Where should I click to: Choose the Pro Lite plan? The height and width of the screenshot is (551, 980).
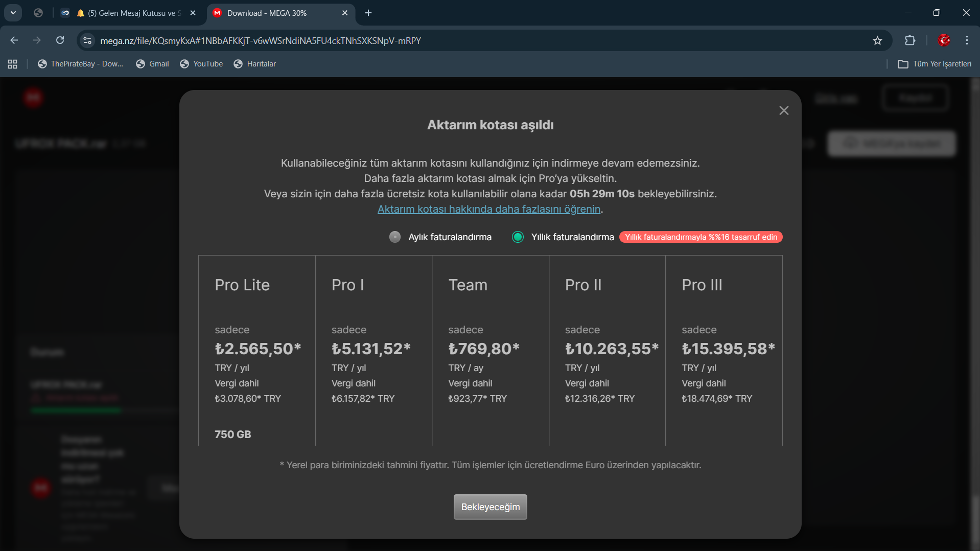click(x=257, y=350)
